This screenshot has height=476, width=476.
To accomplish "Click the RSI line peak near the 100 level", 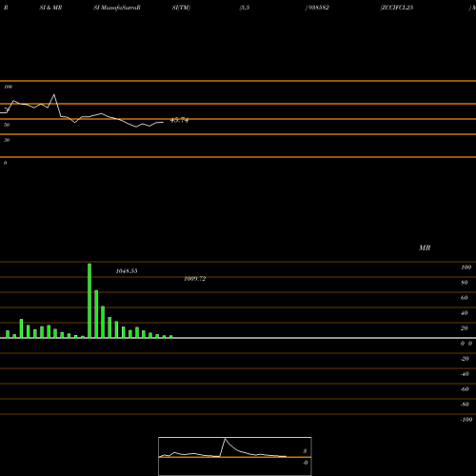I will pos(54,95).
